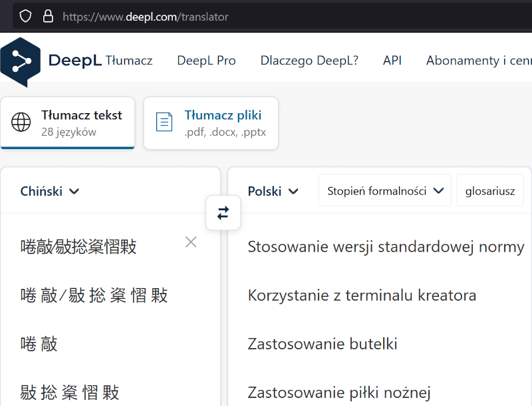The height and width of the screenshot is (406, 532).
Task: Open Abonamenty i ceny page
Action: pyautogui.click(x=479, y=61)
